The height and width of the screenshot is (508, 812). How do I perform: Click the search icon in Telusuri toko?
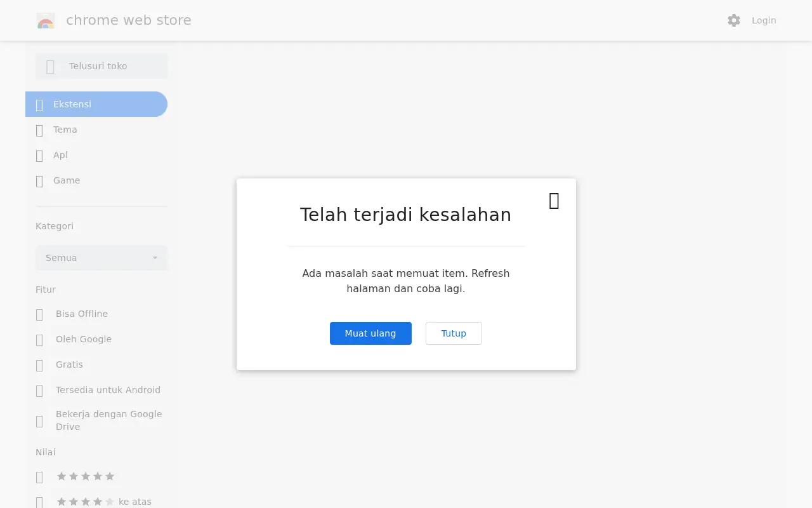pos(51,66)
